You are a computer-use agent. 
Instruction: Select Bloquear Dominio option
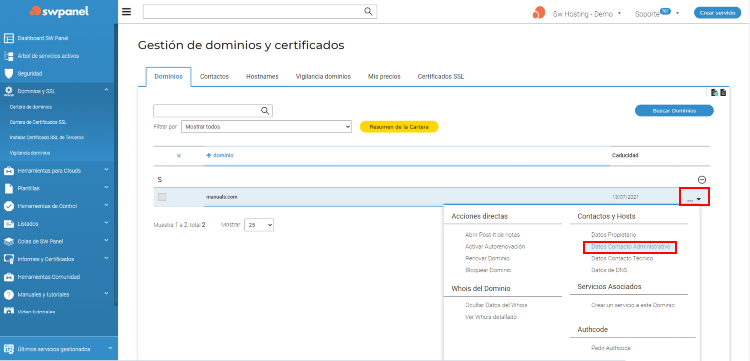tap(488, 270)
